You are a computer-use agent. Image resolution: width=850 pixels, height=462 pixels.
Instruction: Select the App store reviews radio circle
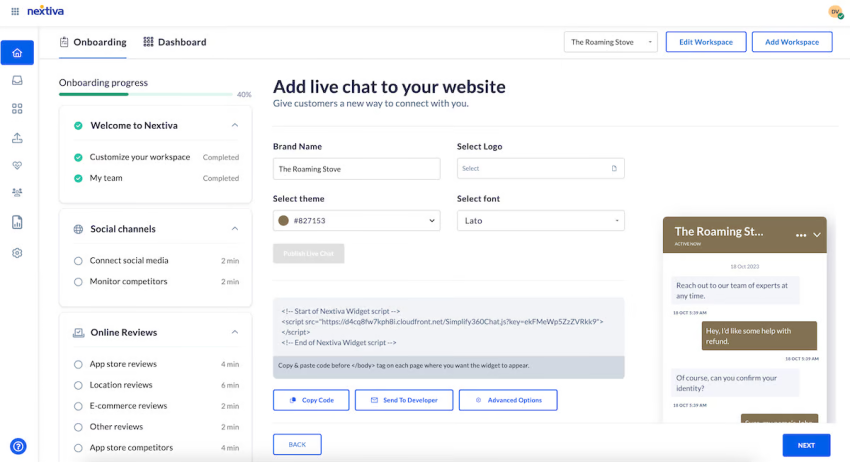click(78, 364)
